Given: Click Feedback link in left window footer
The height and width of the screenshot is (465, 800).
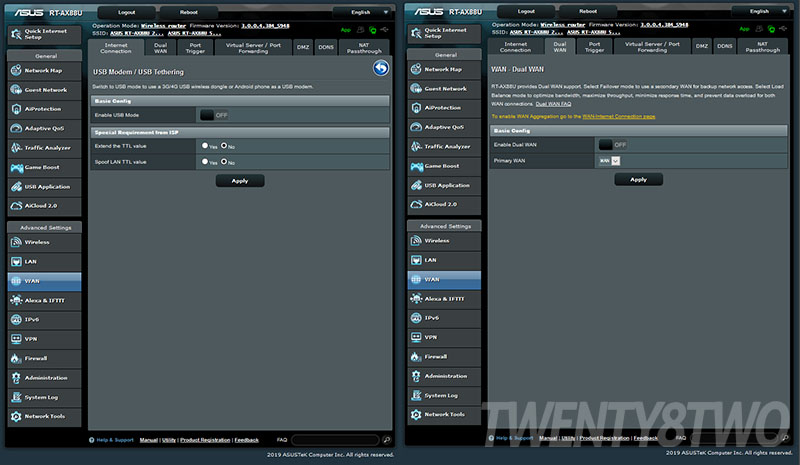Looking at the screenshot, I should point(246,440).
